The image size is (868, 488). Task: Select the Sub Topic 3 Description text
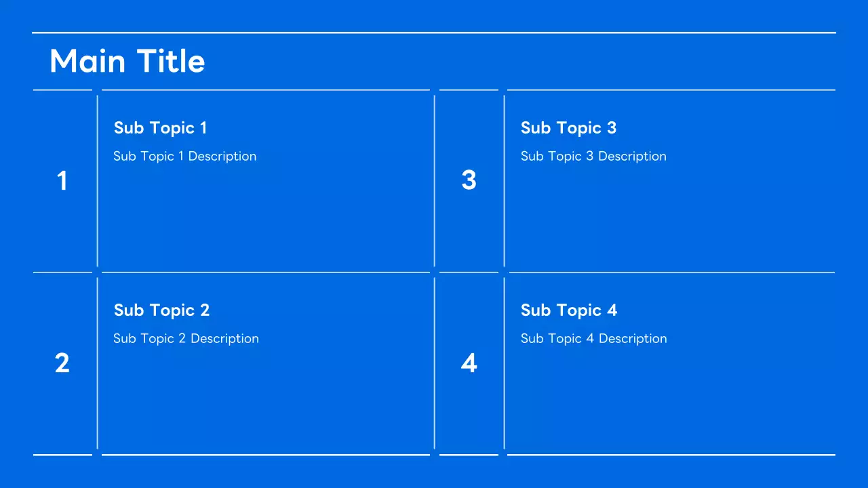[x=593, y=157]
